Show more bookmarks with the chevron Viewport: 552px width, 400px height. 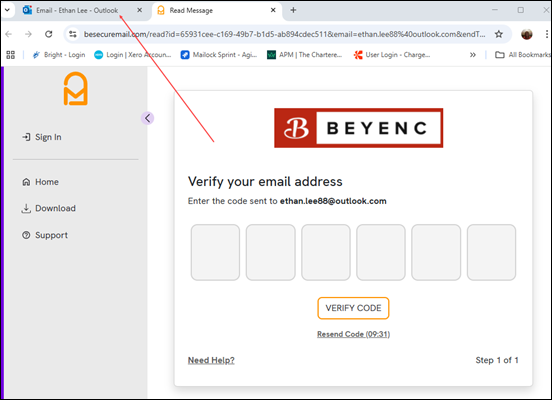click(472, 55)
